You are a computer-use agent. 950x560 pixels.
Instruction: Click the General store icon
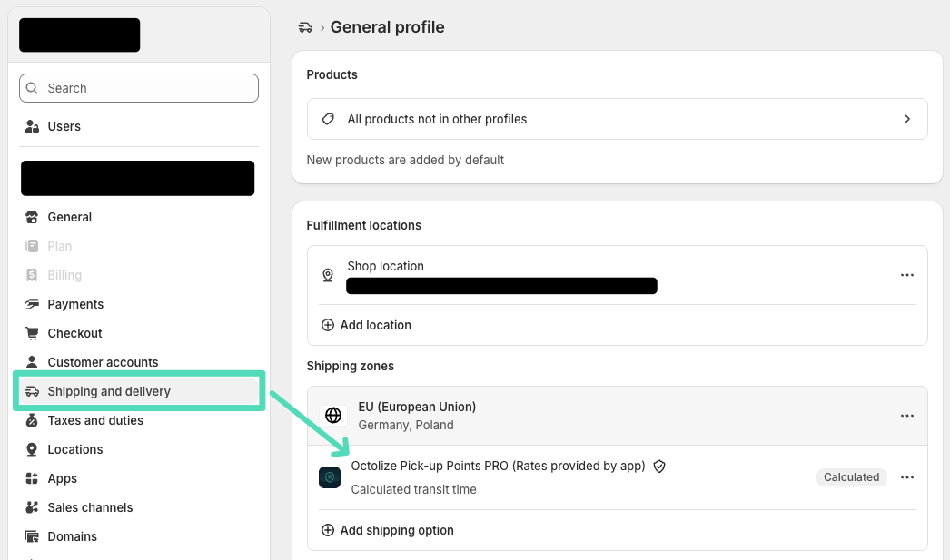[x=32, y=217]
